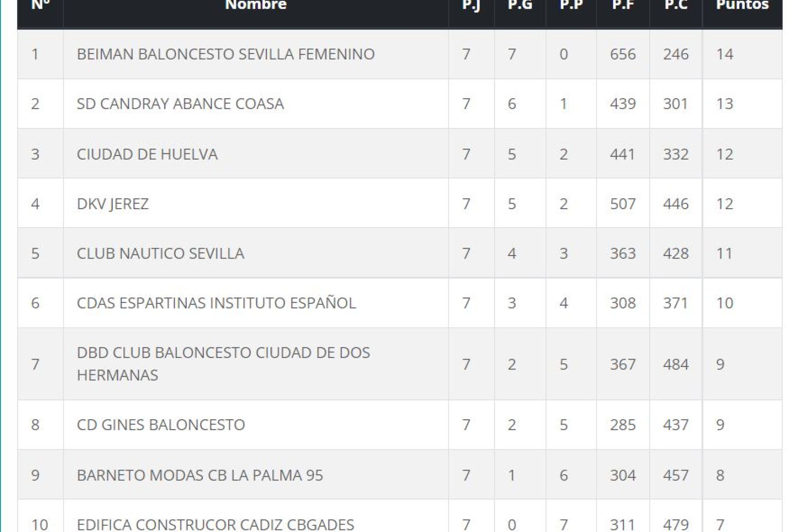Image resolution: width=798 pixels, height=532 pixels.
Task: Select the CD GINES BALONCESTO team name
Action: 161,424
